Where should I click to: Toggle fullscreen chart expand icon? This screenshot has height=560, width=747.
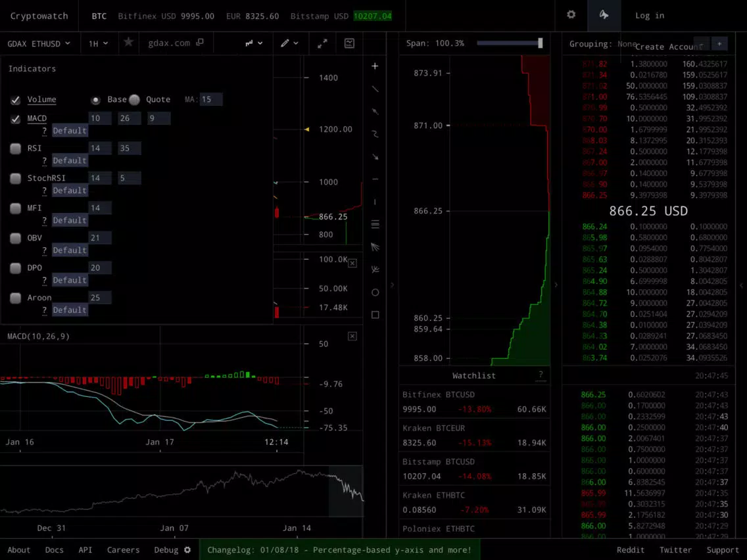coord(322,43)
